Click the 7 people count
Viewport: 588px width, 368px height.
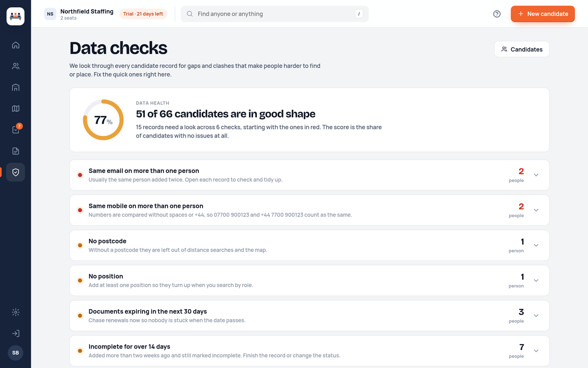[516, 351]
